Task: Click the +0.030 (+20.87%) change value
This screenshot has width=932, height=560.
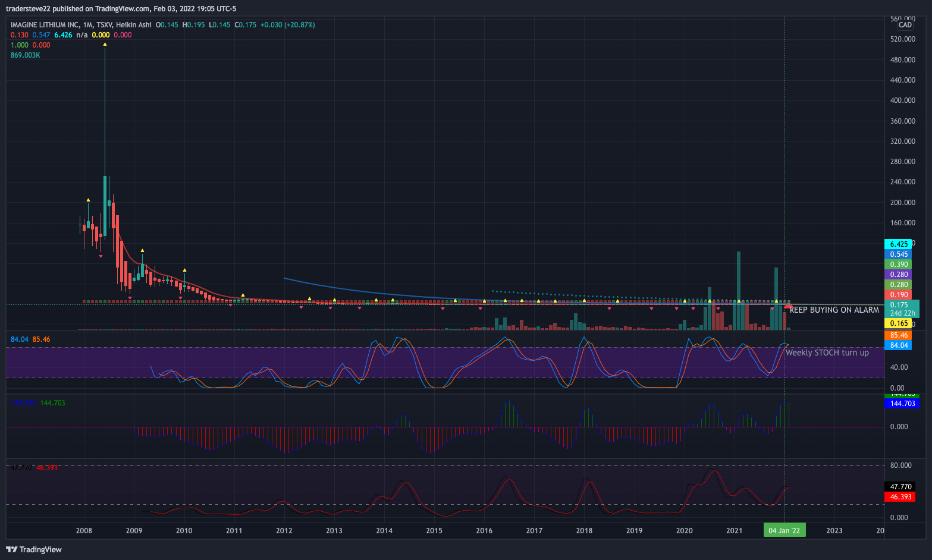Action: click(288, 25)
